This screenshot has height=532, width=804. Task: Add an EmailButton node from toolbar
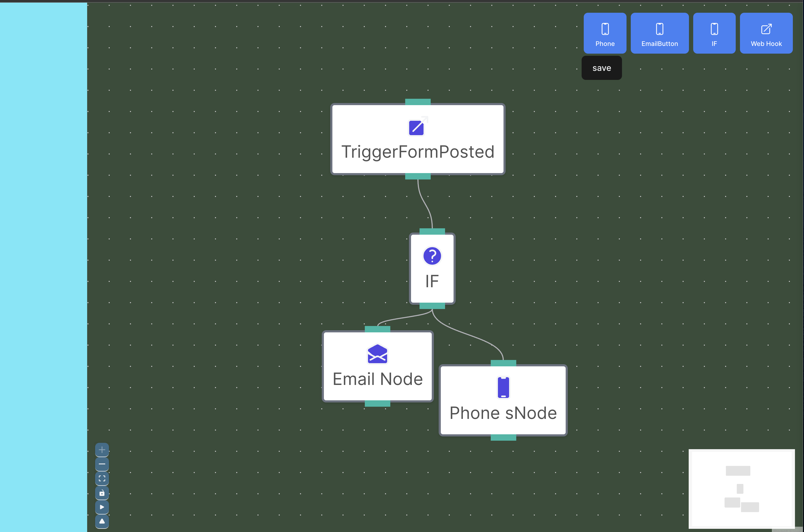pyautogui.click(x=659, y=33)
